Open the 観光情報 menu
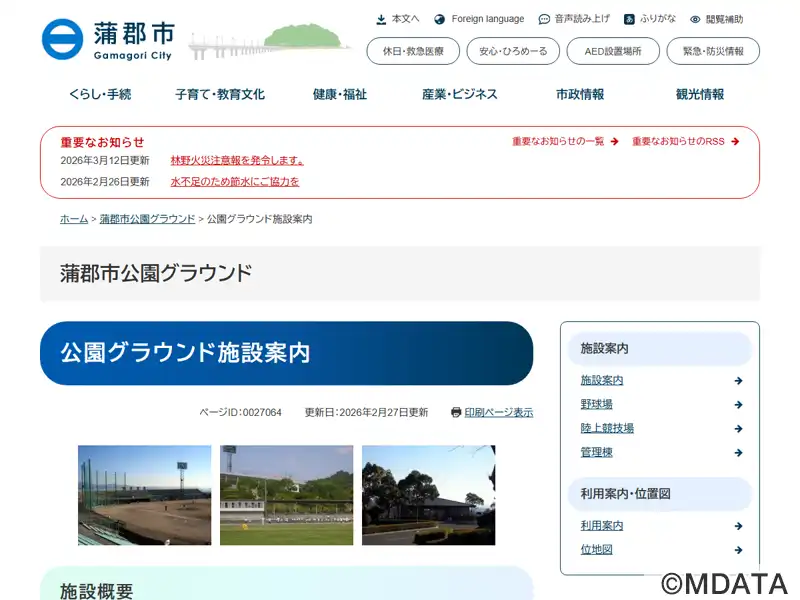Viewport: 800px width, 600px height. tap(700, 94)
